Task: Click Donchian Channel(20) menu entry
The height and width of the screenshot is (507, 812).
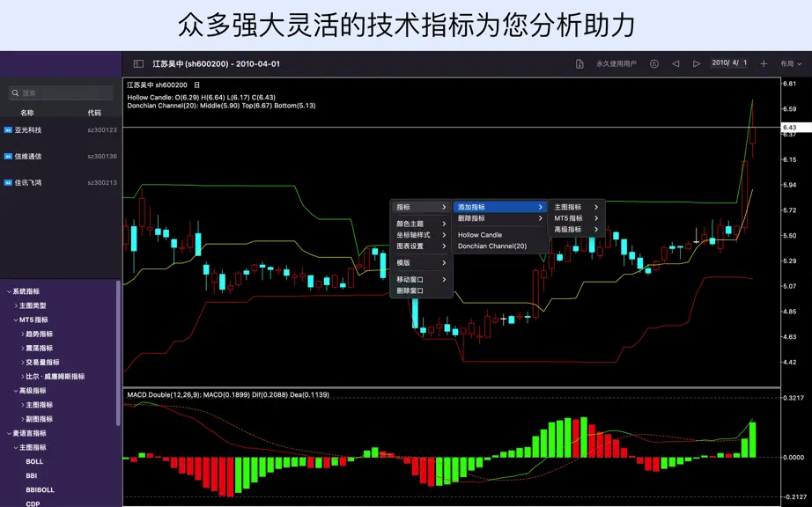Action: click(x=492, y=246)
